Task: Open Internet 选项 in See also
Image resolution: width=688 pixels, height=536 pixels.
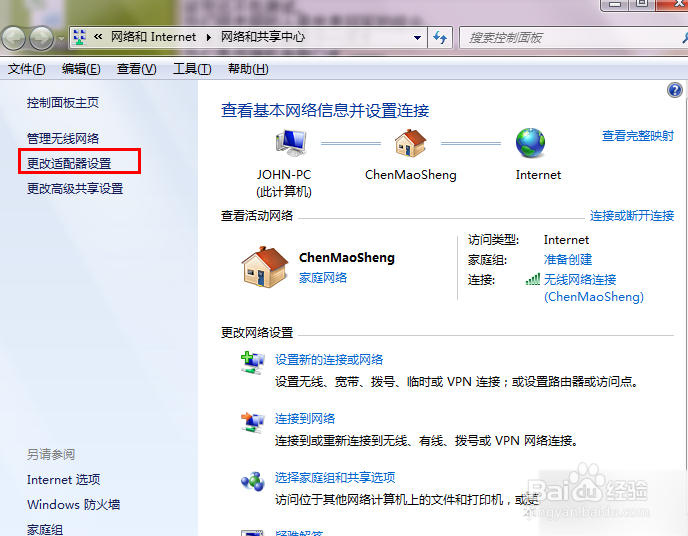Action: click(64, 479)
